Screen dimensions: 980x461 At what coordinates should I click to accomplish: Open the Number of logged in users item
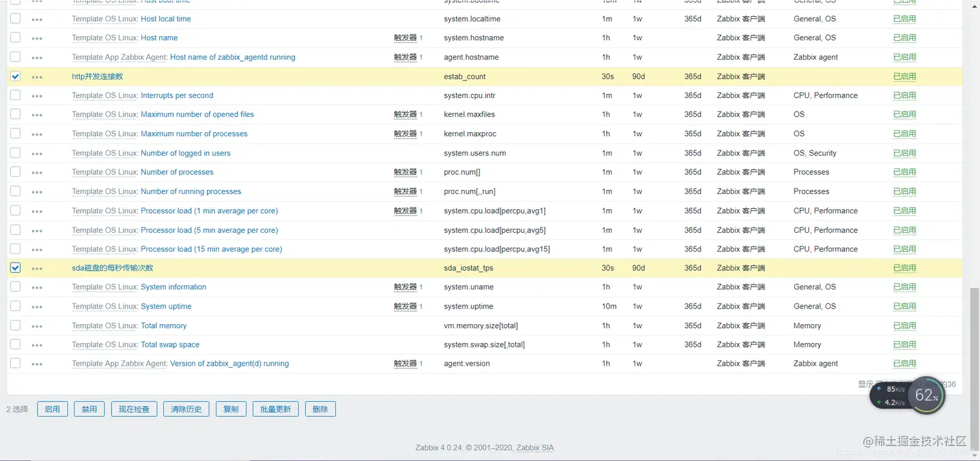point(185,153)
